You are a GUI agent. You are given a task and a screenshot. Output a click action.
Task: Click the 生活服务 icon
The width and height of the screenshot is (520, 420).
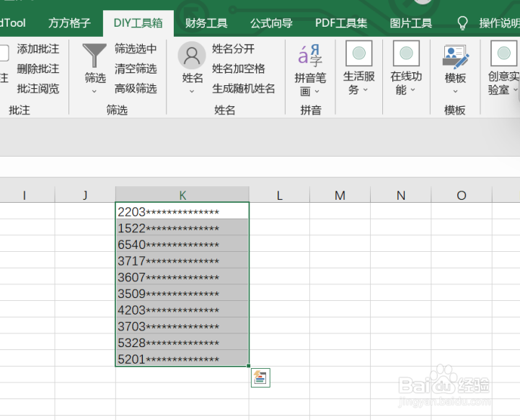coord(359,53)
